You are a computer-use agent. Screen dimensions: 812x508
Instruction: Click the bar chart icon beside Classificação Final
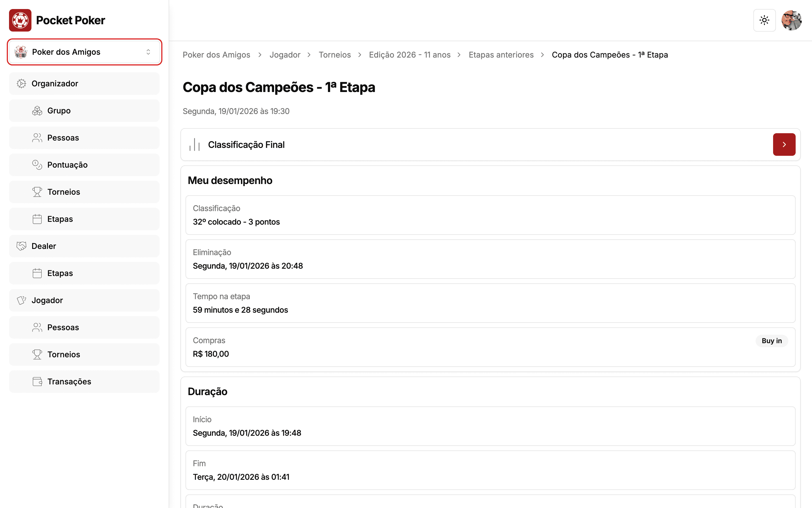(x=195, y=144)
